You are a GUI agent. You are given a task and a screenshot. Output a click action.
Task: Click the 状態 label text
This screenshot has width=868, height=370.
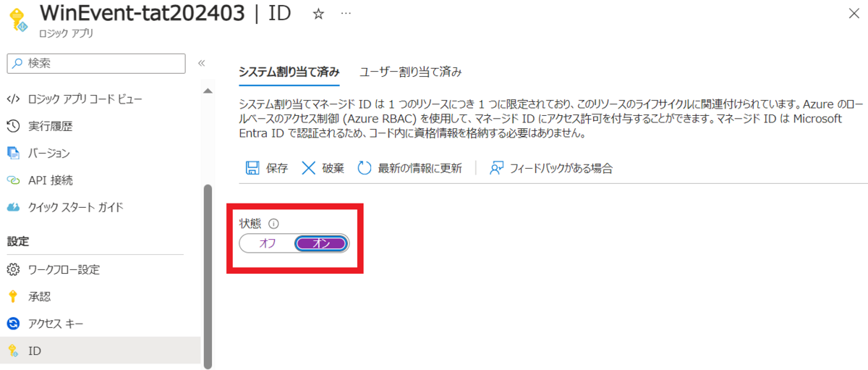click(250, 224)
